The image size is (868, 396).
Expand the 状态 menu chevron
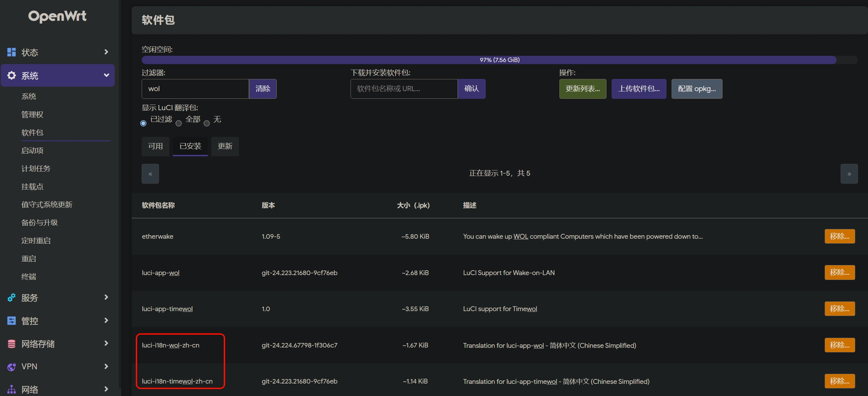click(x=106, y=52)
